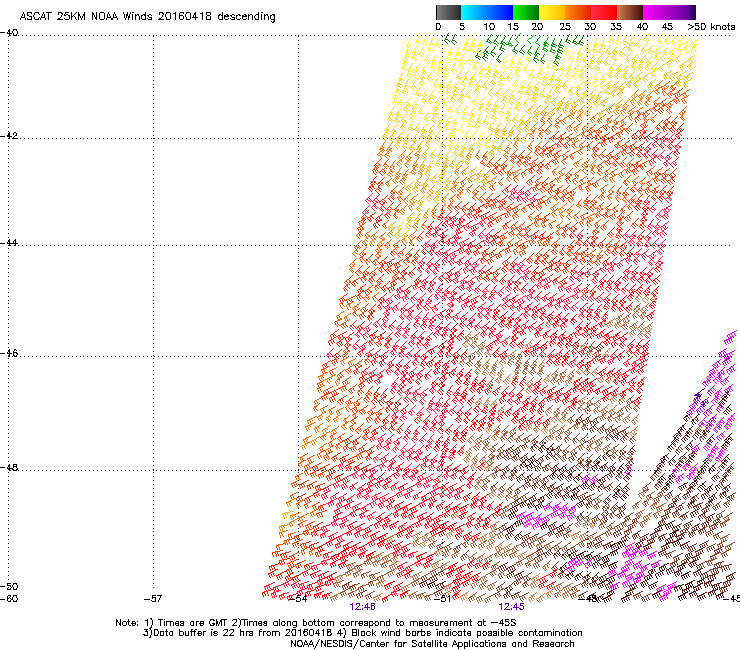
Task: Click the '12:46' time label along bottom
Action: [362, 607]
